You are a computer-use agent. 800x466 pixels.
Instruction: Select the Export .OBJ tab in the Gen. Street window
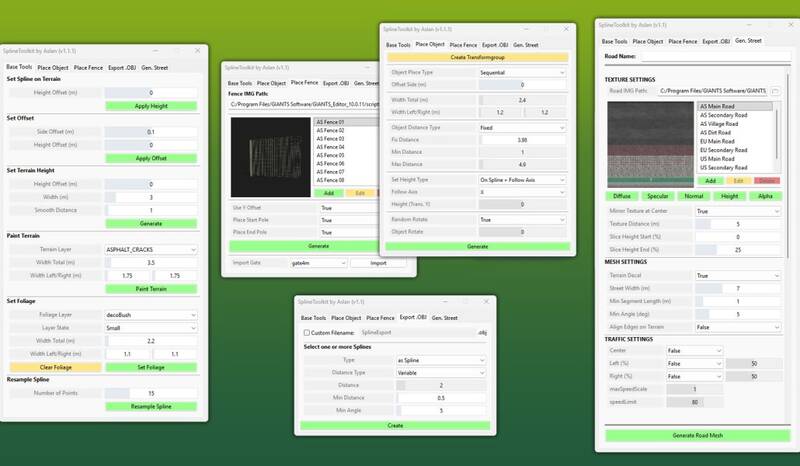click(716, 41)
